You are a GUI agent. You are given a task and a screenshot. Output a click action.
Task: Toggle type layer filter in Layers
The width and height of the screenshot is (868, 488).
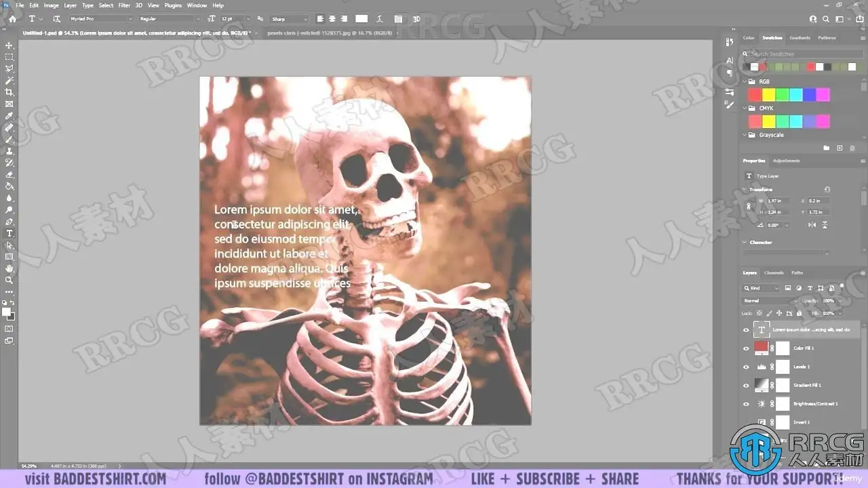(810, 288)
